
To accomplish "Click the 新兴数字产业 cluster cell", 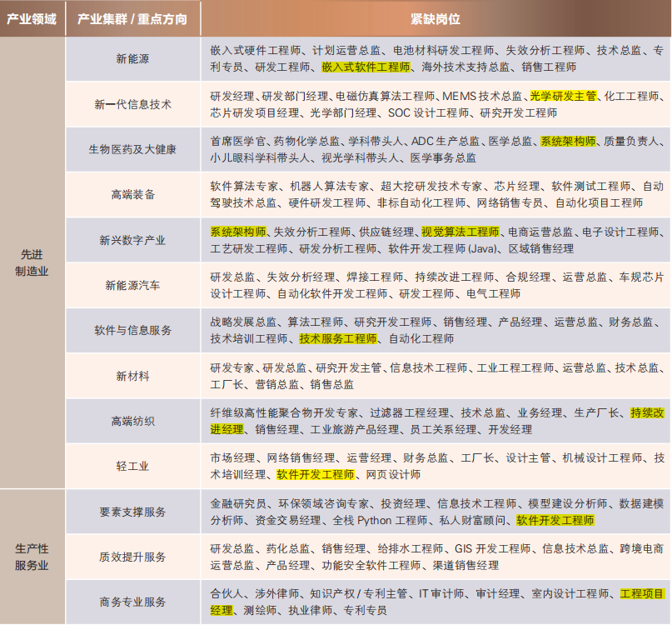I will [132, 240].
